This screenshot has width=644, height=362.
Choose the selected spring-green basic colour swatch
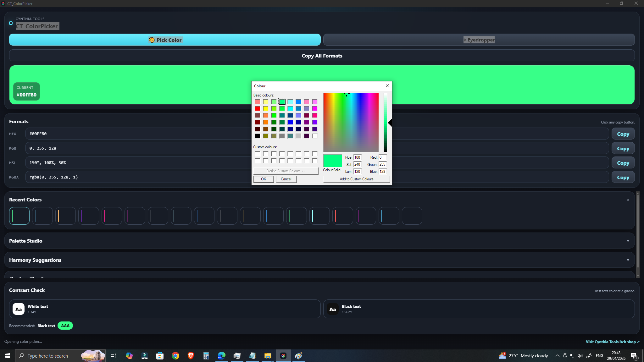[x=282, y=101]
